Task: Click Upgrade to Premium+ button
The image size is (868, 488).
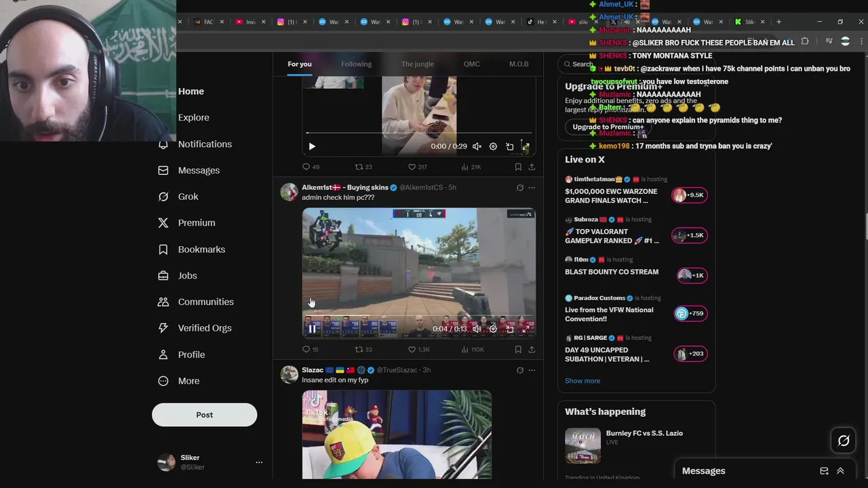Action: (x=608, y=127)
